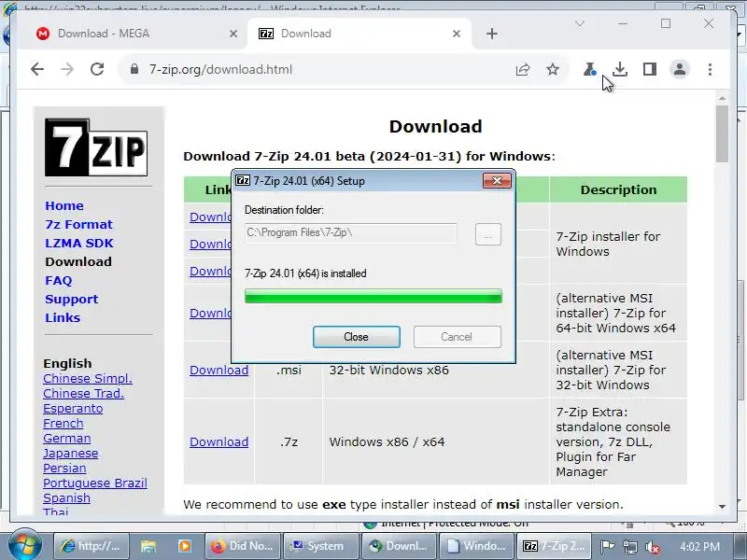Image resolution: width=747 pixels, height=560 pixels.
Task: Close the Download - MEGA tab
Action: 233,34
